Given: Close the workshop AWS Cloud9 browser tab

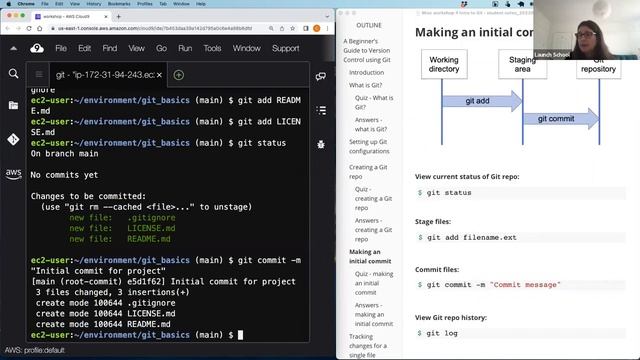Looking at the screenshot, I should (106, 16).
